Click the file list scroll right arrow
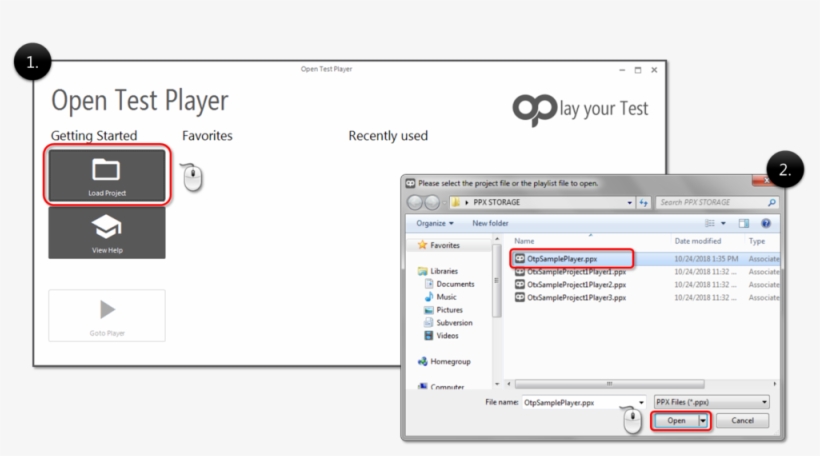 click(775, 384)
